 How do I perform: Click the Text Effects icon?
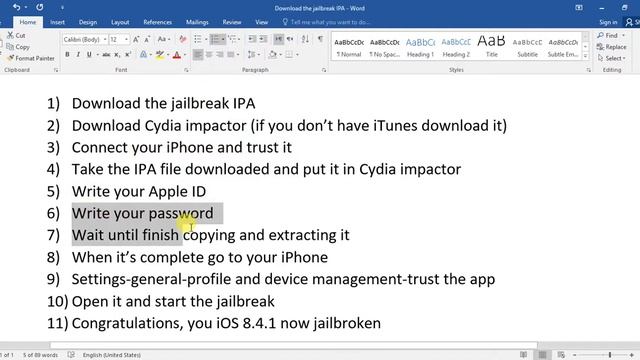point(143,54)
